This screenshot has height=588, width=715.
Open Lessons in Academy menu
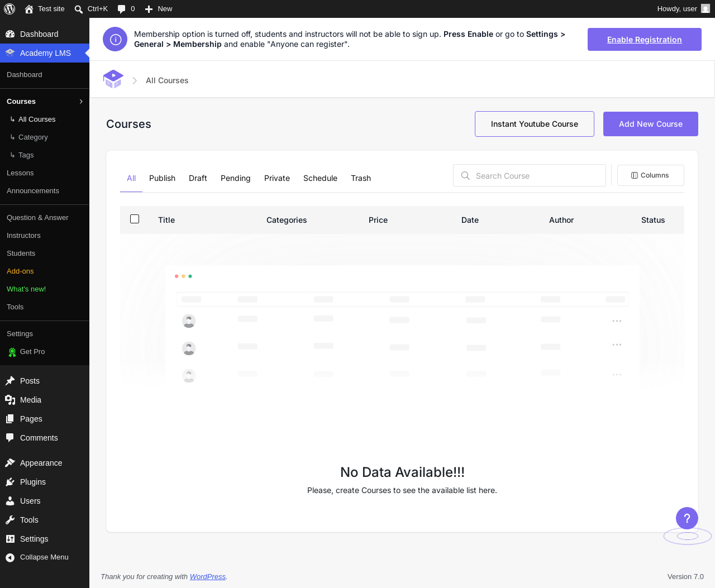(x=20, y=173)
